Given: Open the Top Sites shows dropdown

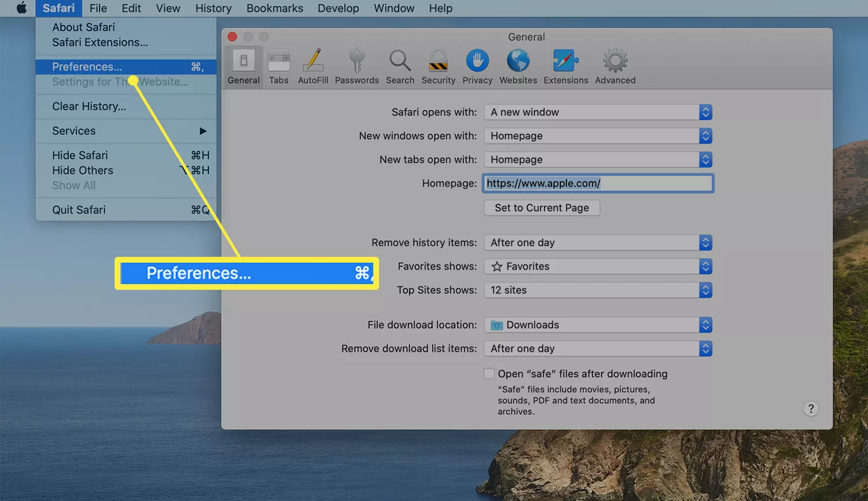Looking at the screenshot, I should tap(598, 290).
